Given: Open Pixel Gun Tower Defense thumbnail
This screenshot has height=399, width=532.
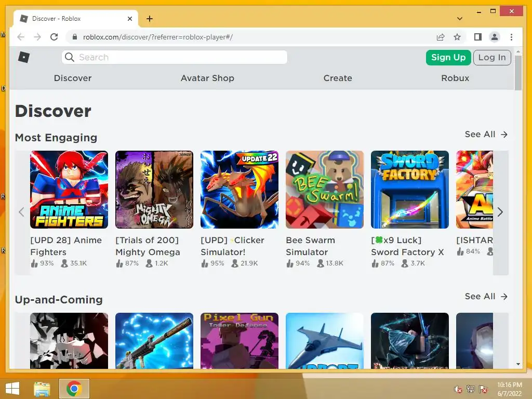Looking at the screenshot, I should click(x=240, y=341).
